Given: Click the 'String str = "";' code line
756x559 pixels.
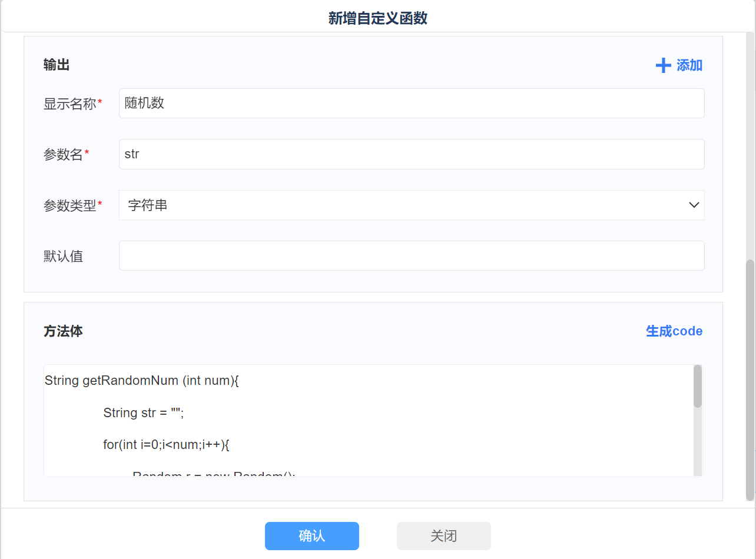Looking at the screenshot, I should (144, 413).
